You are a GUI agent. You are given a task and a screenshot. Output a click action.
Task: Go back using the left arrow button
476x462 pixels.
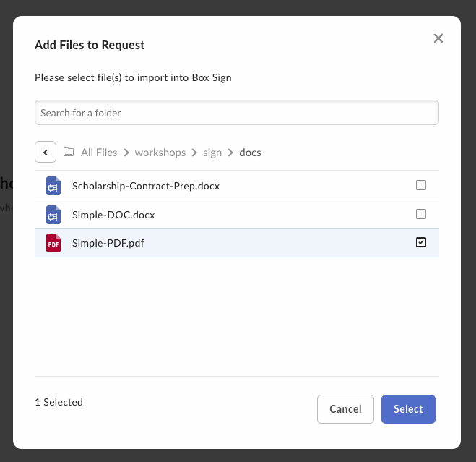coord(46,153)
